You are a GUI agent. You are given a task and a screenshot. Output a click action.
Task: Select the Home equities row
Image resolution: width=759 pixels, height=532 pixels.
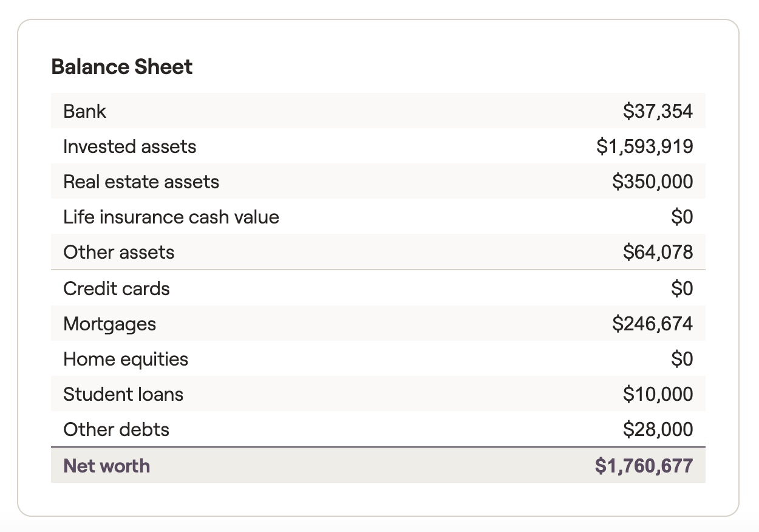point(378,359)
